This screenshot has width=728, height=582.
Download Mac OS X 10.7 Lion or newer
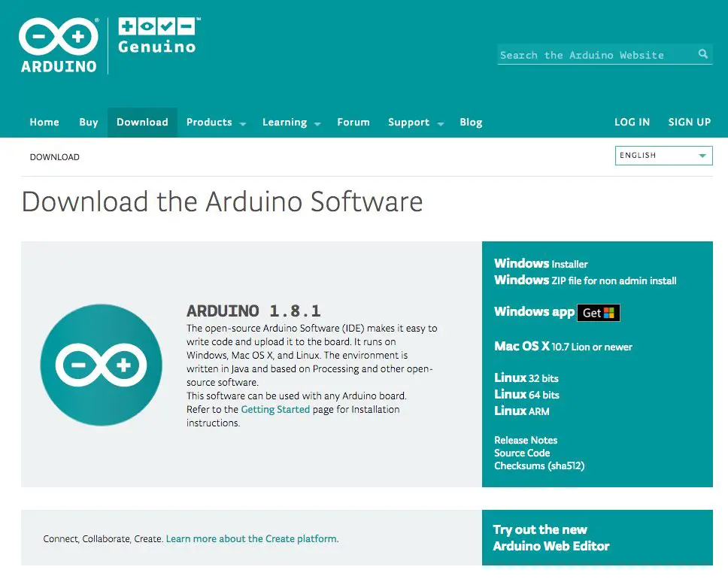click(563, 346)
